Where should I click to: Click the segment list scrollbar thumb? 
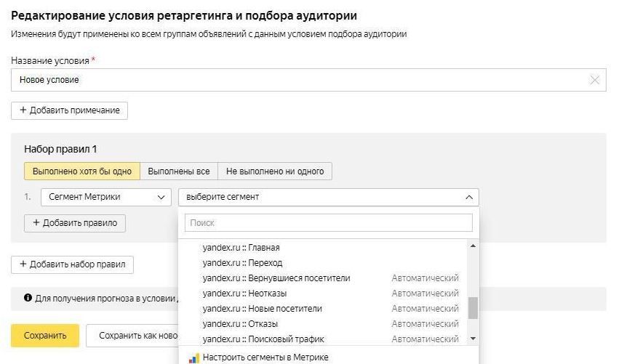(x=473, y=308)
